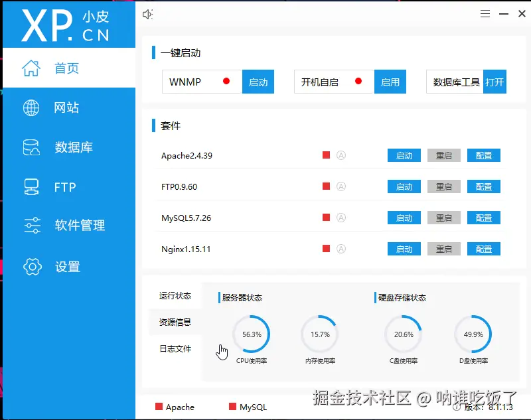The height and width of the screenshot is (420, 531).
Task: Click the Apache2.4.39 red status square
Action: pyautogui.click(x=326, y=155)
